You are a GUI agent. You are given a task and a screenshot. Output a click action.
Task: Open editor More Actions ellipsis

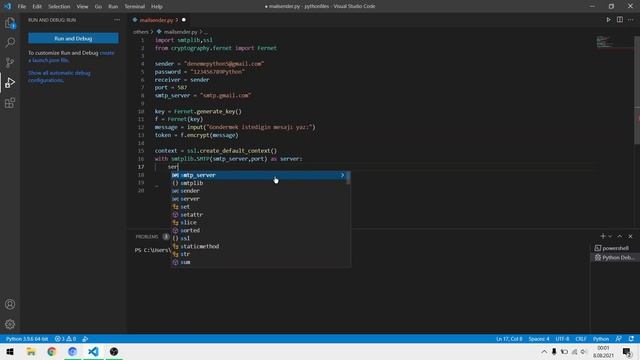tap(631, 20)
